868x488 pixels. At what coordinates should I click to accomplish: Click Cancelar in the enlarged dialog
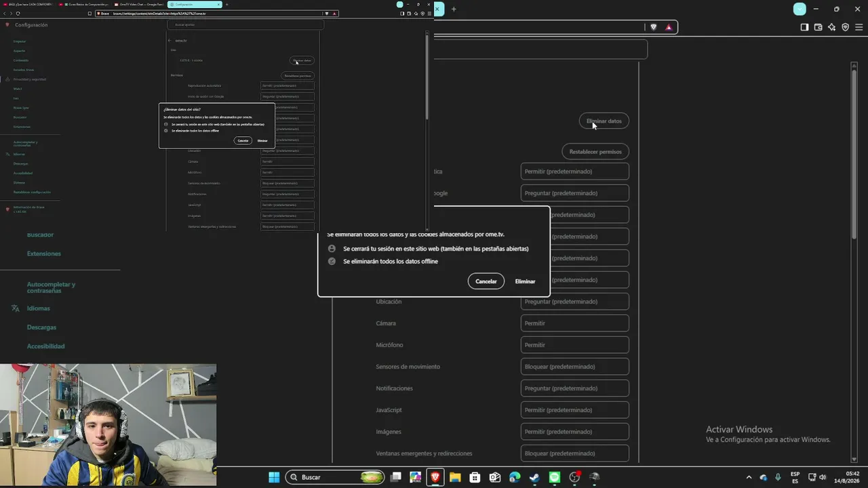pos(486,281)
